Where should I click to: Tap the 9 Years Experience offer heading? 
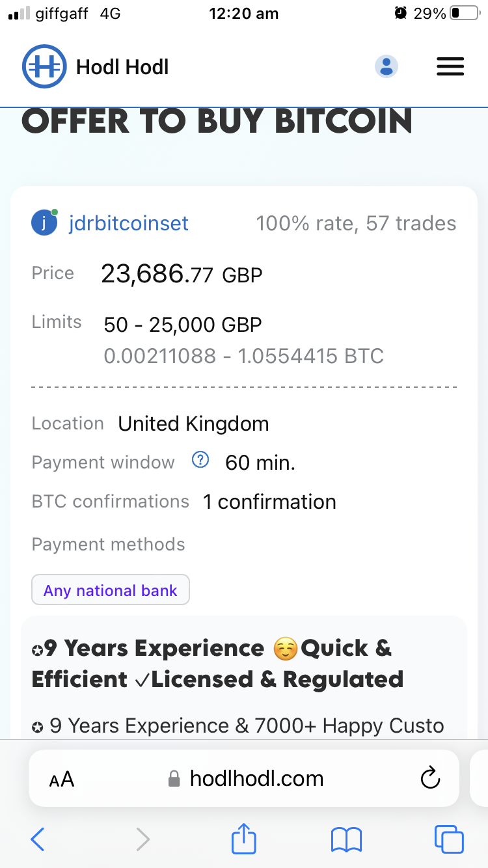(x=217, y=664)
